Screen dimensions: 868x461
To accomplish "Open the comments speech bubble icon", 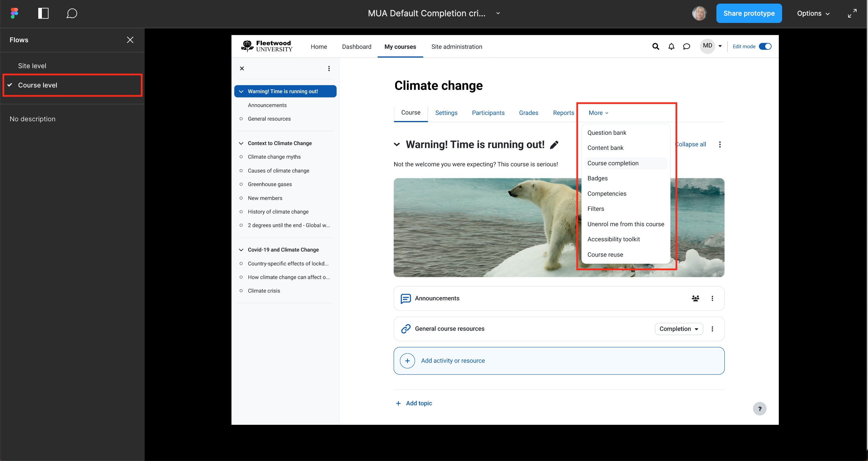I will coord(72,14).
